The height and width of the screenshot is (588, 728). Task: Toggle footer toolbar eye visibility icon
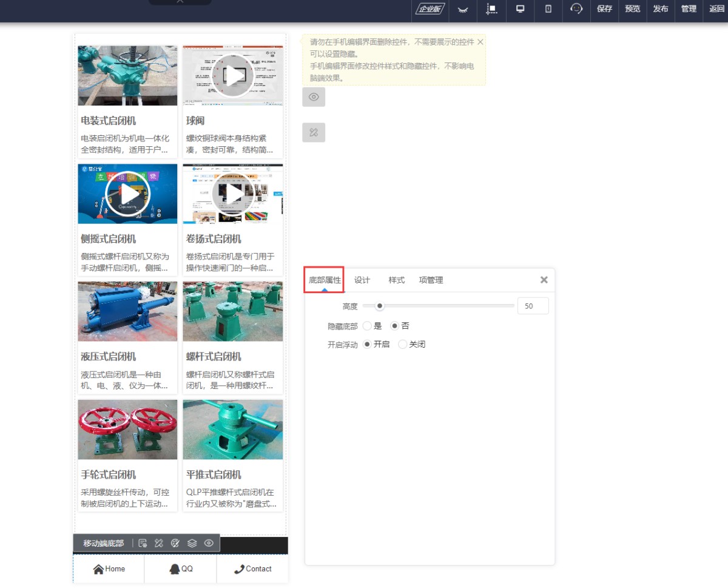[209, 543]
